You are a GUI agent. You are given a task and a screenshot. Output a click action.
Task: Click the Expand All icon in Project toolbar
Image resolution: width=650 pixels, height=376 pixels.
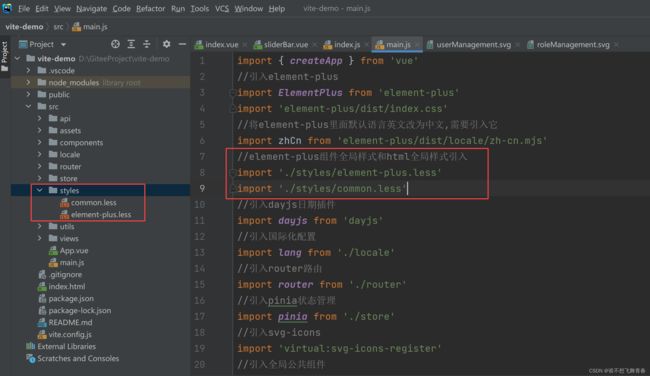click(131, 44)
